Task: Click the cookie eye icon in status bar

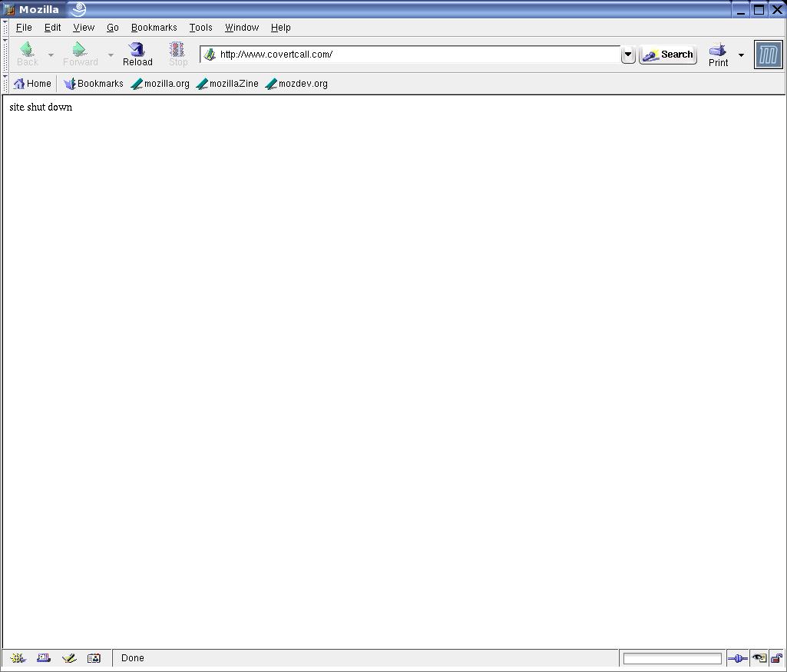Action: (759, 658)
